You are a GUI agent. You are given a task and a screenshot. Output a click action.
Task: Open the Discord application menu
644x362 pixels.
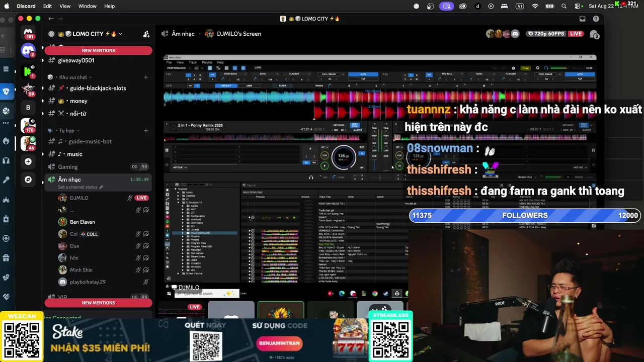(26, 6)
